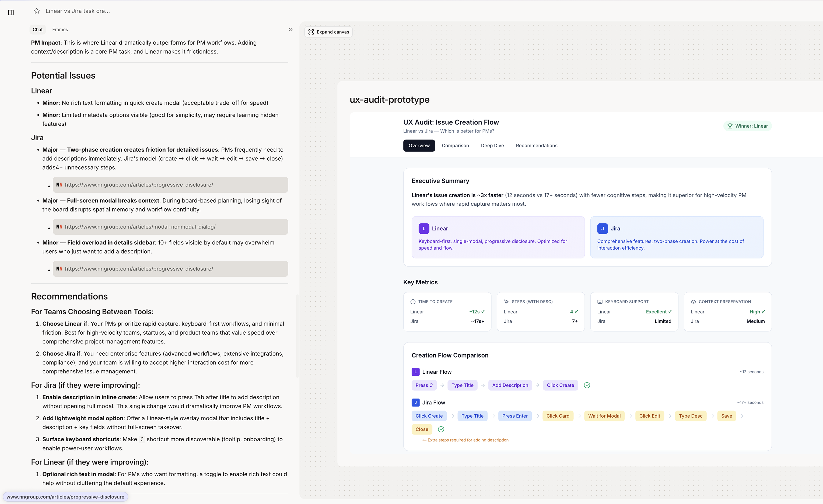The height and width of the screenshot is (504, 823).
Task: Click the NN logo beside the modal-nonmodal-dialog link
Action: pos(59,227)
